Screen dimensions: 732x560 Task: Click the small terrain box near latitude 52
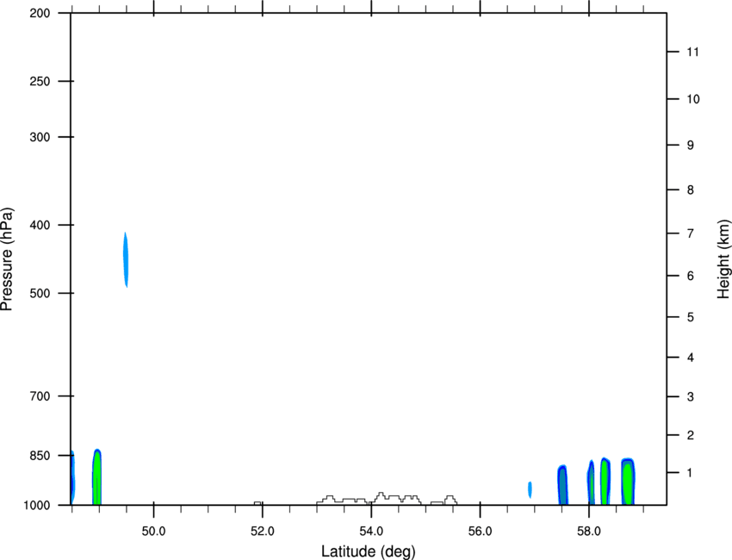(x=257, y=503)
